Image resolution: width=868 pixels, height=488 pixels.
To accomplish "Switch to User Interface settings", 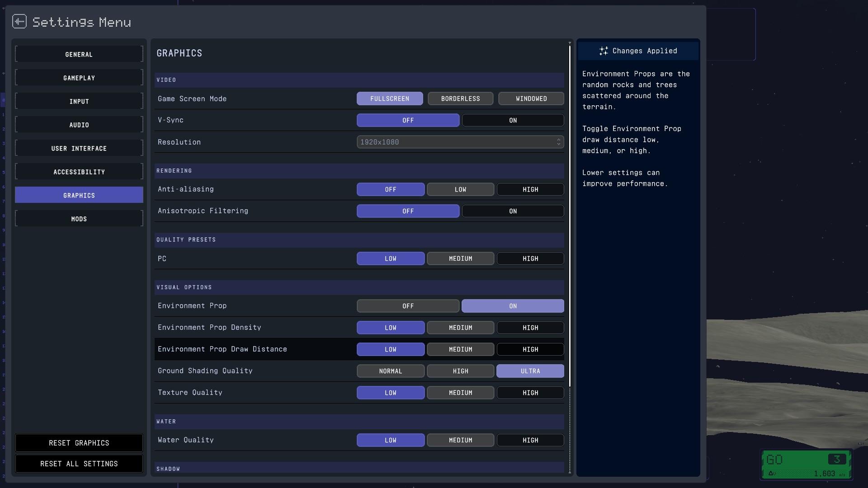I will 79,148.
